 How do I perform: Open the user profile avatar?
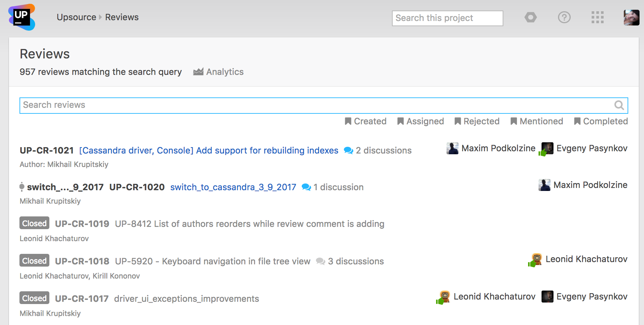click(631, 17)
